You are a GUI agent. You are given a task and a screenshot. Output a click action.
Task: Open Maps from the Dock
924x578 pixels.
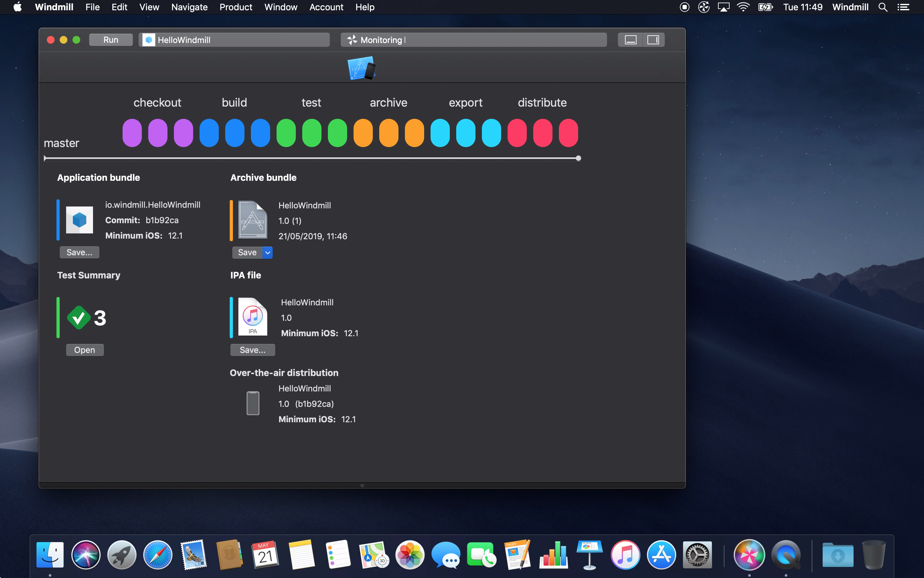point(373,555)
